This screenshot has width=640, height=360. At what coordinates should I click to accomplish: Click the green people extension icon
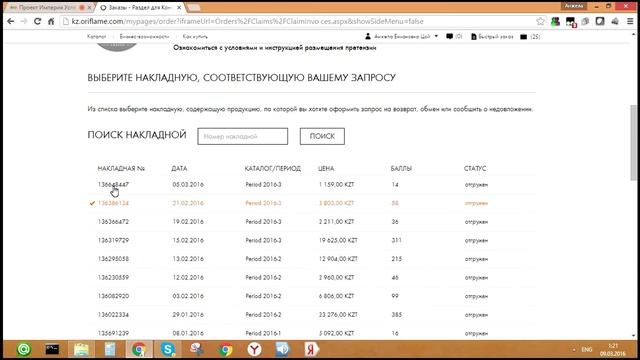(555, 21)
